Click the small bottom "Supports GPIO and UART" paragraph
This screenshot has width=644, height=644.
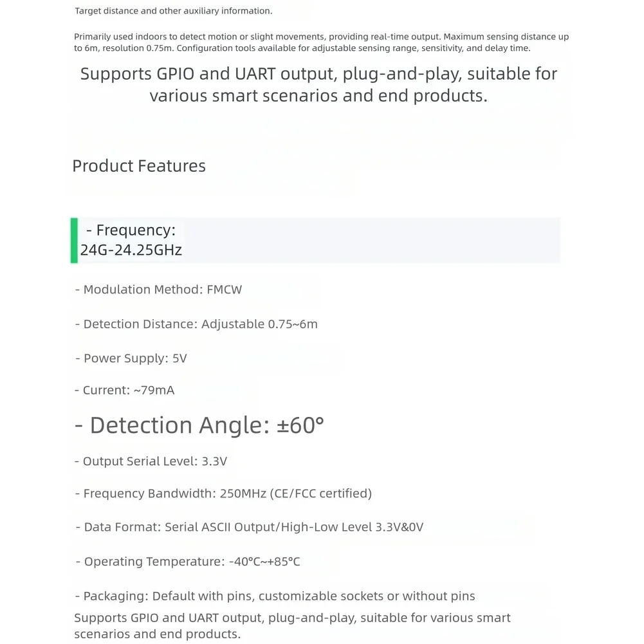(x=292, y=626)
